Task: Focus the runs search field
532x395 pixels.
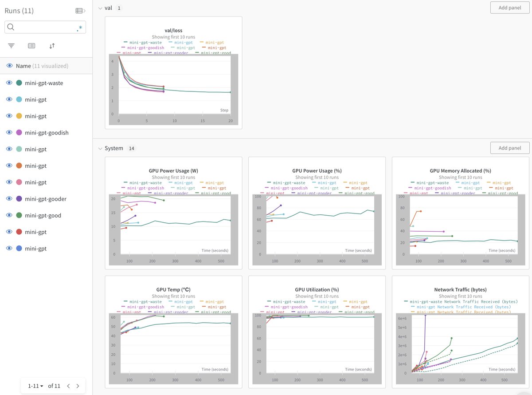Action: (45, 27)
